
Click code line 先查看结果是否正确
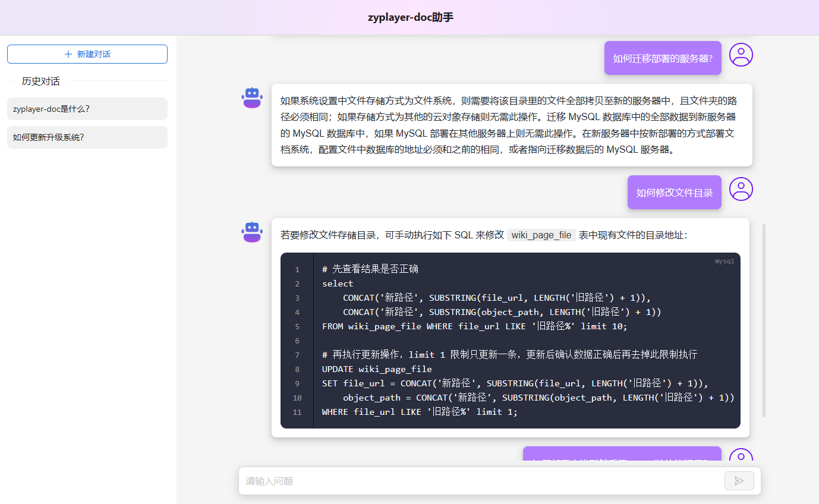coord(370,269)
